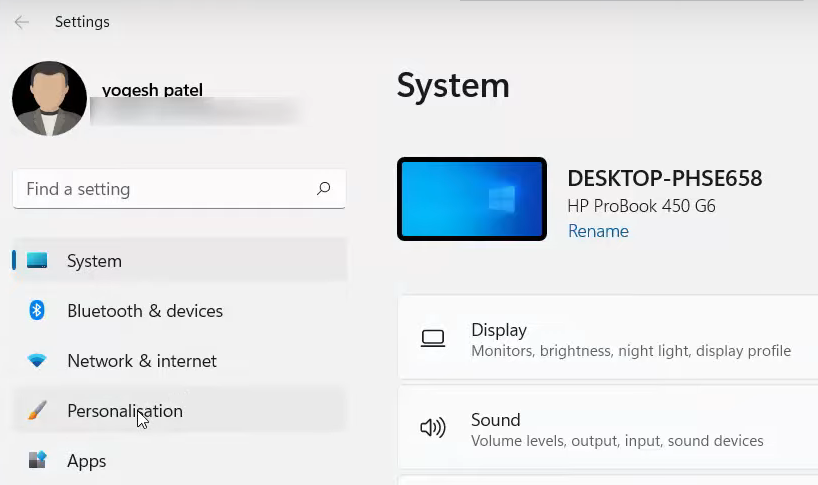Click the Rename link under device name
This screenshot has width=818, height=485.
(598, 231)
